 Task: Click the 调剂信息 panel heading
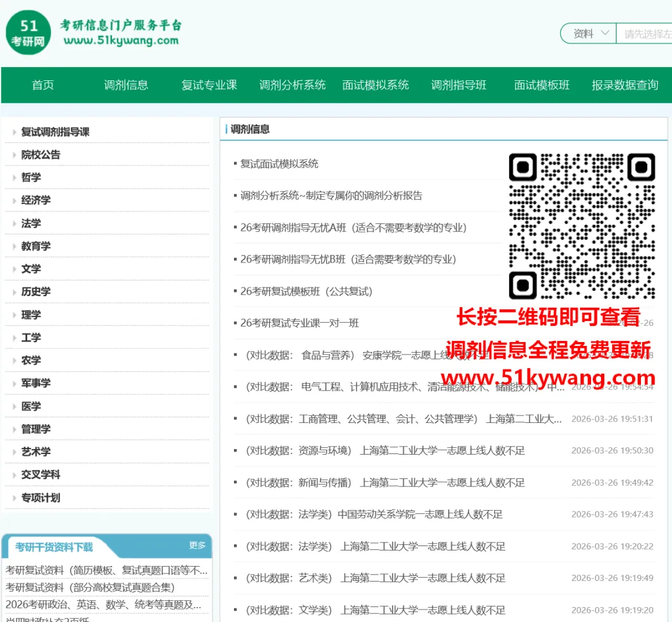pos(250,129)
